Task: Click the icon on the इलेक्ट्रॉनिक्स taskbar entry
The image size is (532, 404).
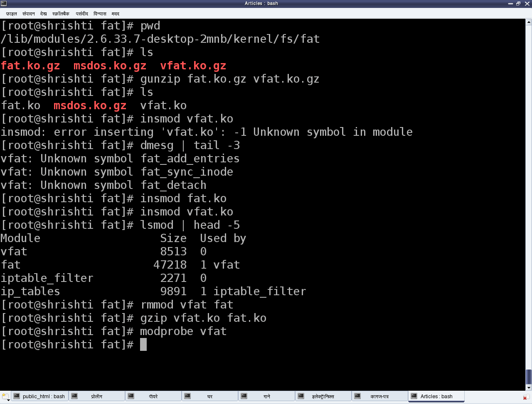Action: coord(300,396)
